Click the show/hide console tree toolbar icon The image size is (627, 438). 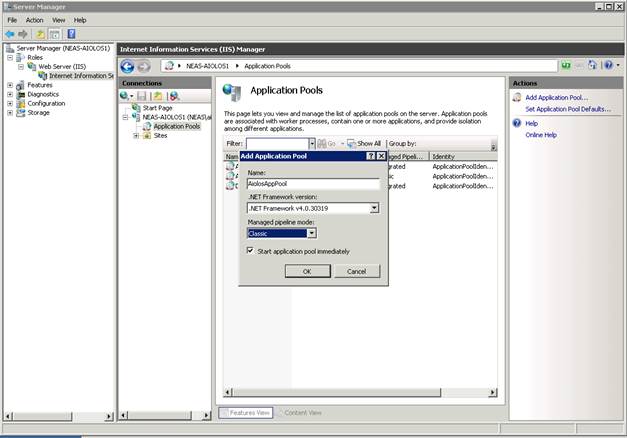pyautogui.click(x=55, y=34)
